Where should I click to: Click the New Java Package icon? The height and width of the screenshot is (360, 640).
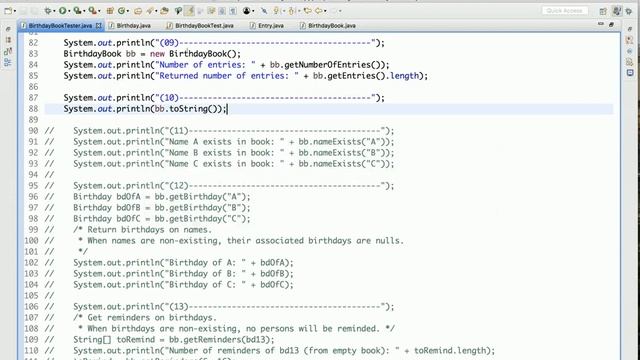point(110,11)
